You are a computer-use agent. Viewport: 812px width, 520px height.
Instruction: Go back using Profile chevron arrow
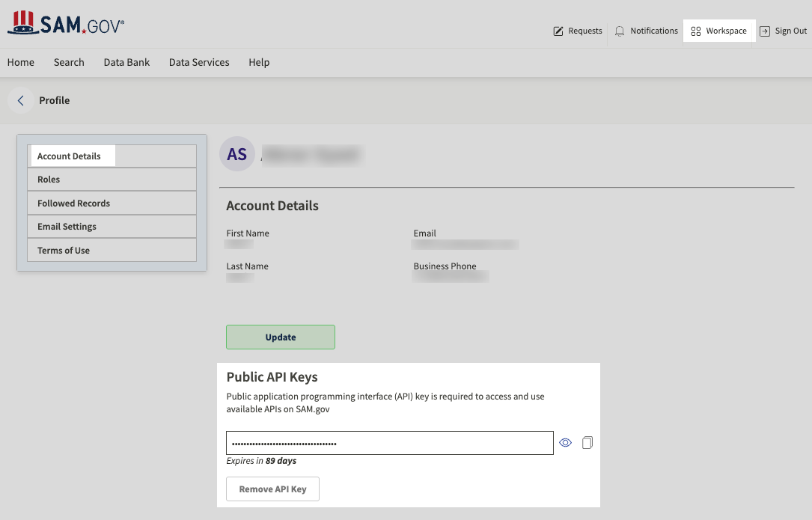(21, 100)
